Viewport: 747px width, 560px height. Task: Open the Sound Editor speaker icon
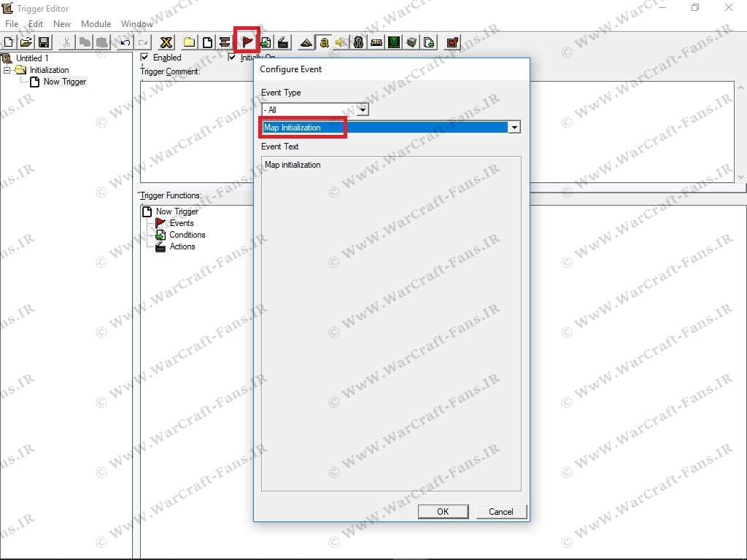tap(341, 42)
